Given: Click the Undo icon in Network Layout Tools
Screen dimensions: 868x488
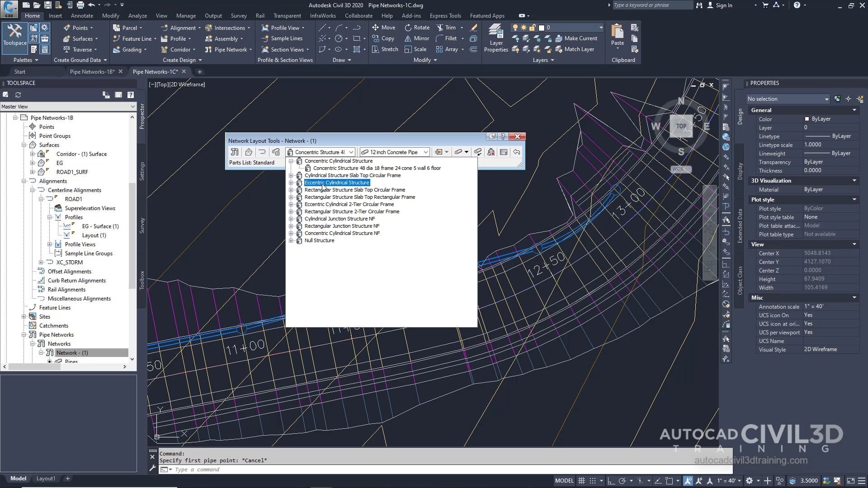Looking at the screenshot, I should point(517,152).
